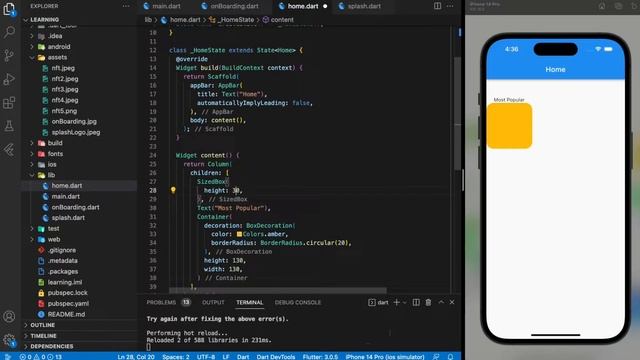The height and width of the screenshot is (360, 640).
Task: Open Explorer more actions ellipsis
Action: (126, 6)
